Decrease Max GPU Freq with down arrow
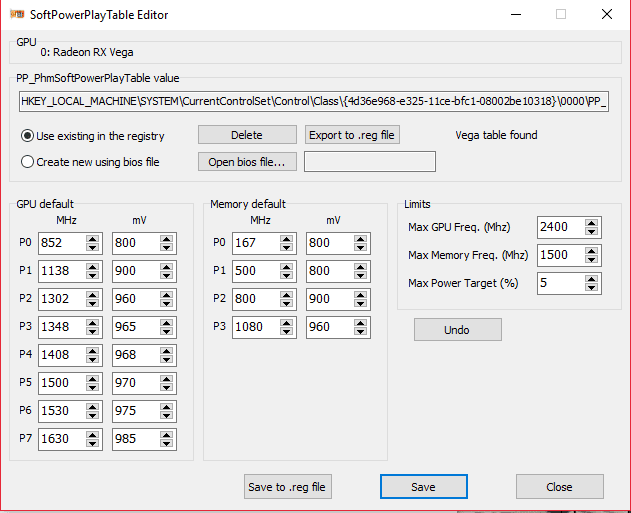This screenshot has height=513, width=631. (591, 231)
